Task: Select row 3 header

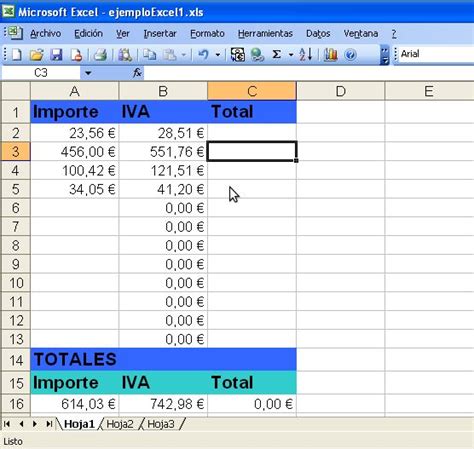Action: tap(16, 152)
